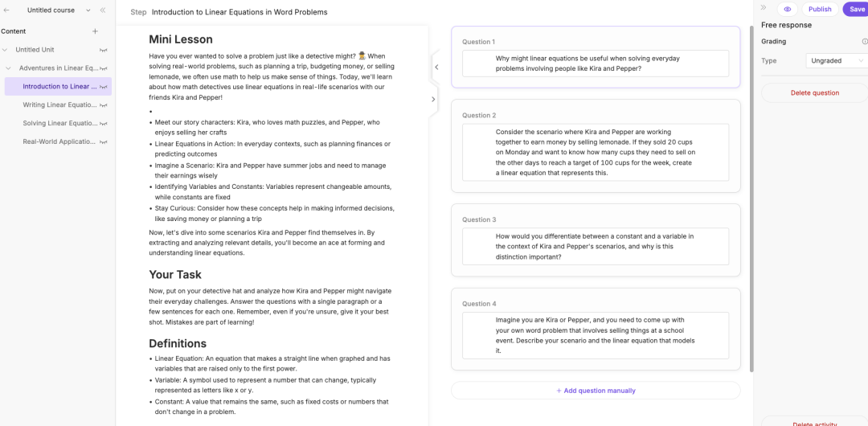
Task: Toggle visibility of the Real-World Applications step
Action: pyautogui.click(x=103, y=141)
